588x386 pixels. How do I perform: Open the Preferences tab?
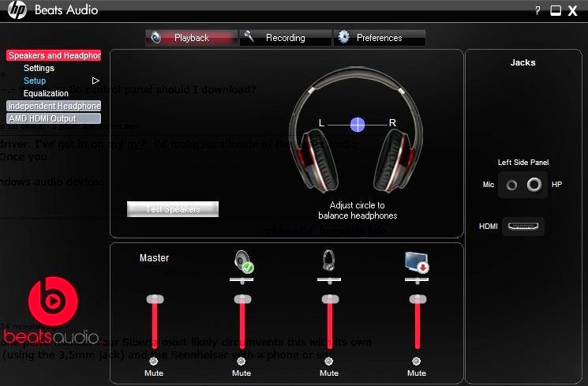pos(380,38)
